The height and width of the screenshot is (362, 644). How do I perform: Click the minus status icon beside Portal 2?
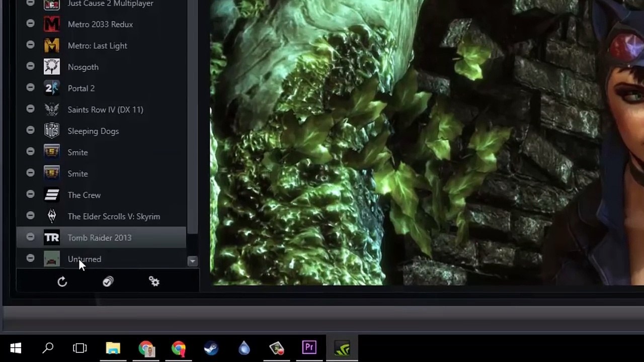[30, 87]
